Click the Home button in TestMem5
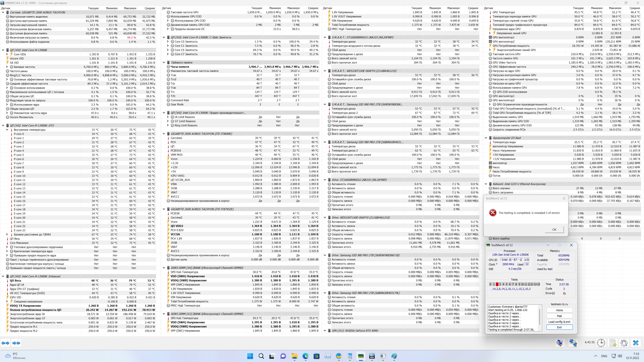Viewport: 644px width, 362px height. click(x=559, y=310)
